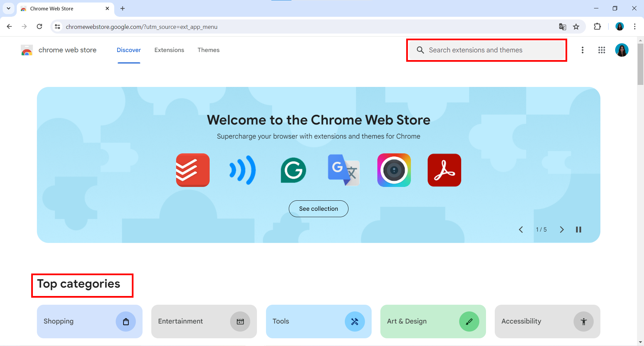The height and width of the screenshot is (346, 644).
Task: Click the Welcome to the Chrome Web Store heading
Action: (x=319, y=120)
